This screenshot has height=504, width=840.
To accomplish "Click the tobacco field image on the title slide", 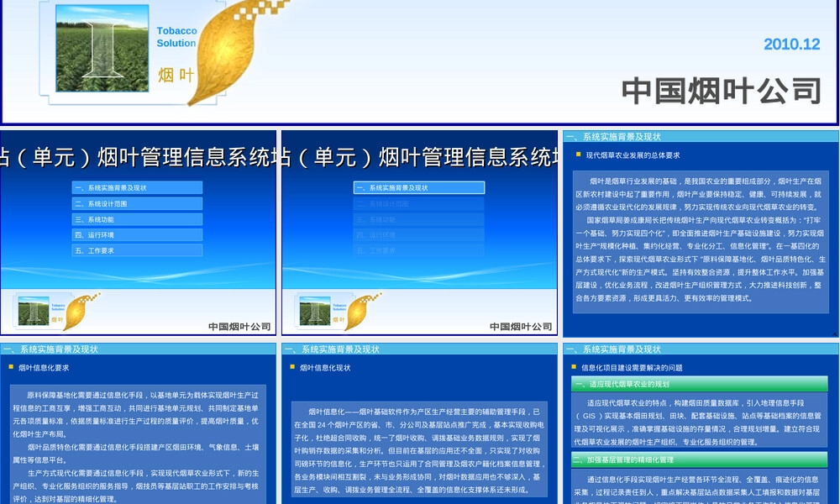I will (102, 48).
